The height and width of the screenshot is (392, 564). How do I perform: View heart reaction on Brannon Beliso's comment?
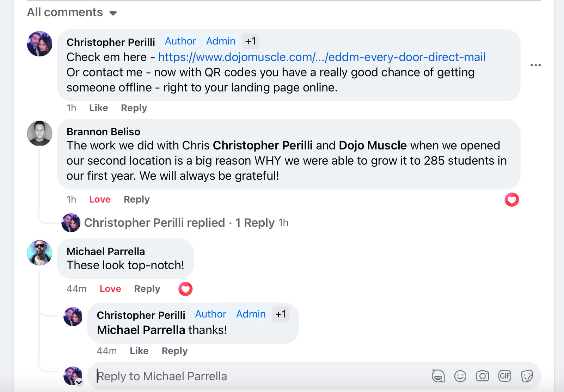(x=511, y=200)
